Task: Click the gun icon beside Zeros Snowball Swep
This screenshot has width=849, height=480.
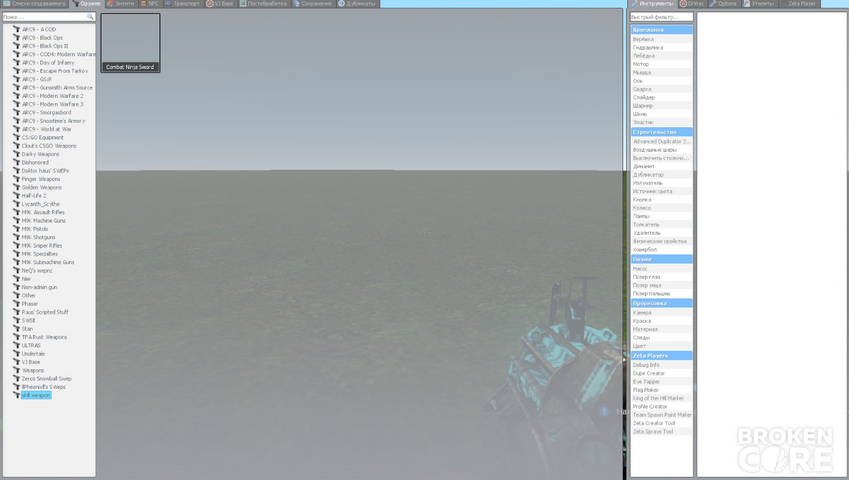Action: click(16, 379)
